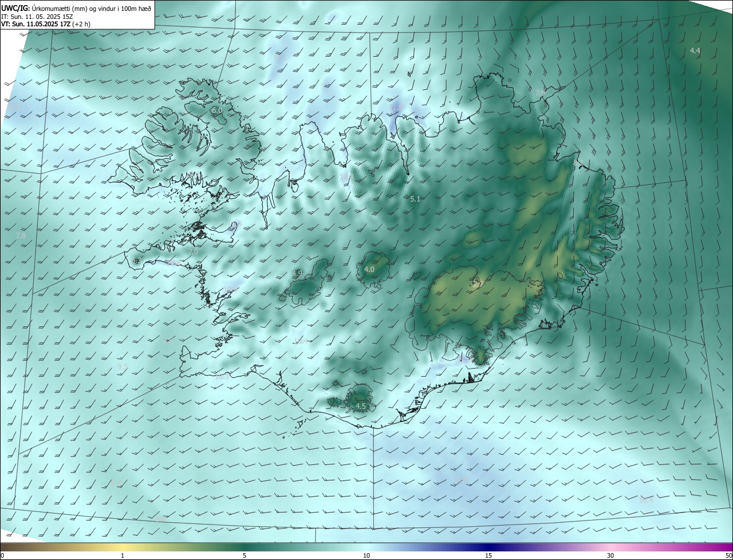
Task: Click the 7.0 value label on the map
Action: [193, 251]
